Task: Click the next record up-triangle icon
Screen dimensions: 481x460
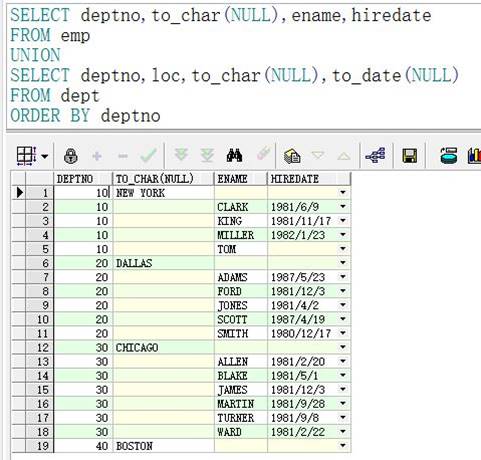Action: click(344, 156)
